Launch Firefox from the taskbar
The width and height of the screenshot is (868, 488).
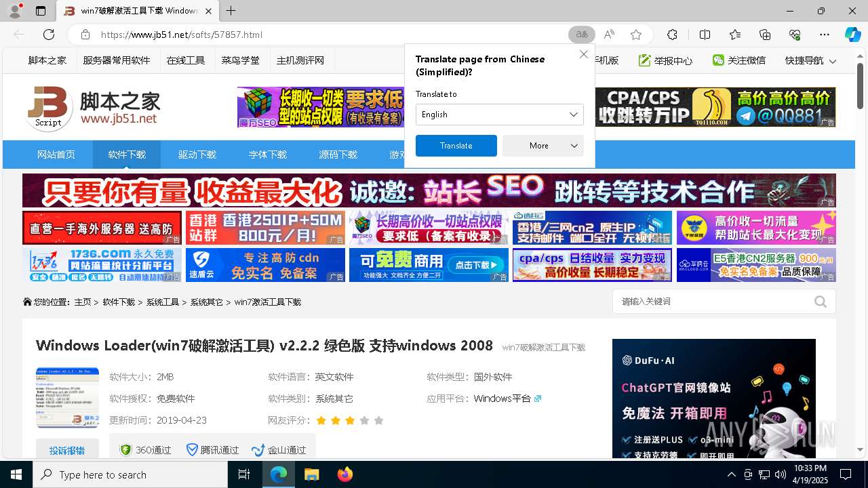(345, 474)
